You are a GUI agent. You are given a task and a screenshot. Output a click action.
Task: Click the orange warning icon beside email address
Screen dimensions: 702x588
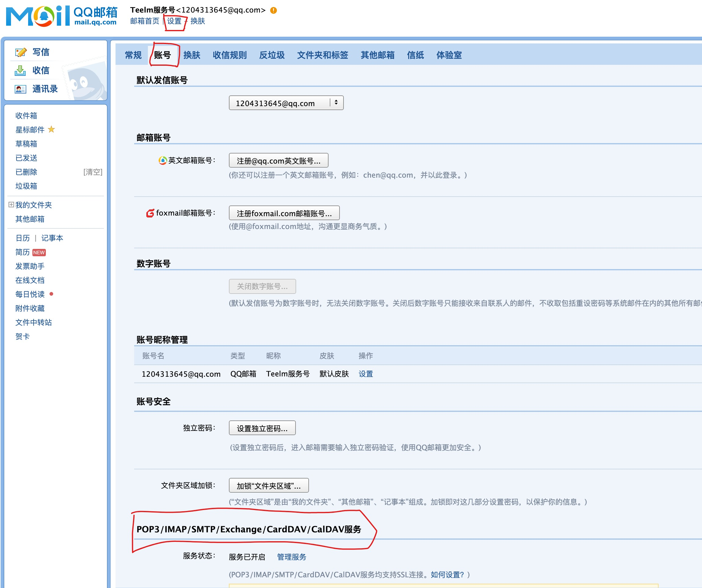coord(274,10)
